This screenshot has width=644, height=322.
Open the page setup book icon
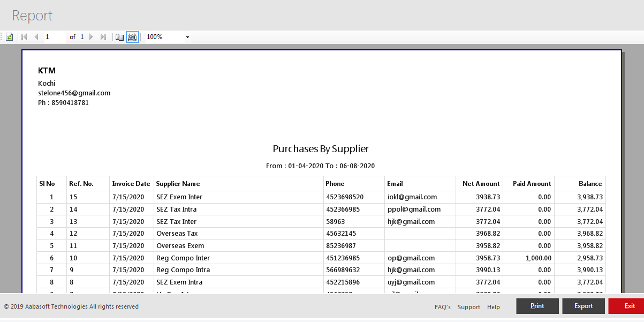[120, 37]
